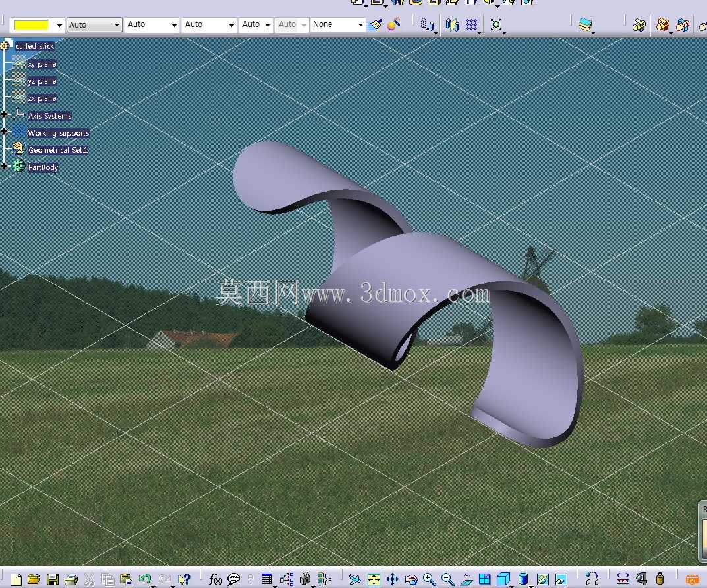Select Geometrical Set.1 in the tree
The image size is (707, 588).
coord(58,150)
